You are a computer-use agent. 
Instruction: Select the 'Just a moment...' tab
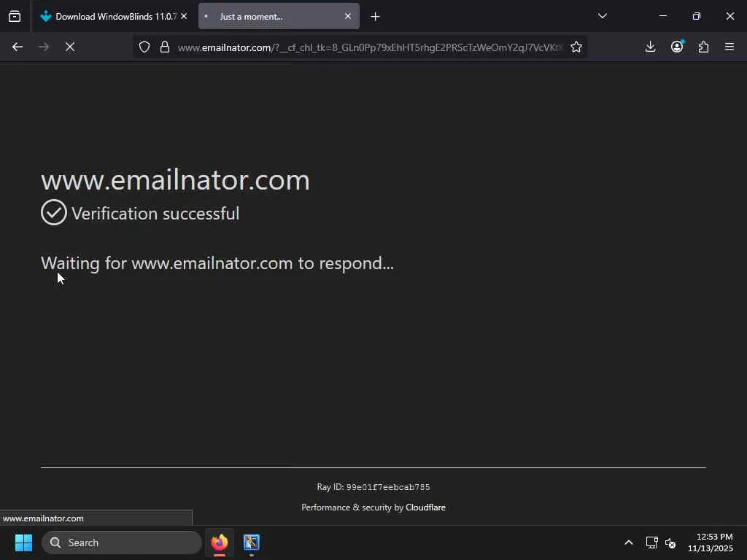[x=279, y=16]
